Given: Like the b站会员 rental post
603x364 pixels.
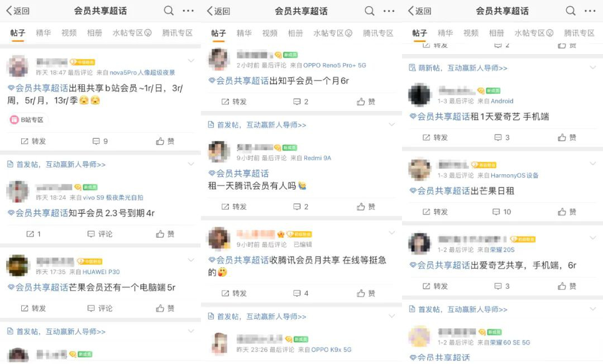Looking at the screenshot, I should [165, 141].
